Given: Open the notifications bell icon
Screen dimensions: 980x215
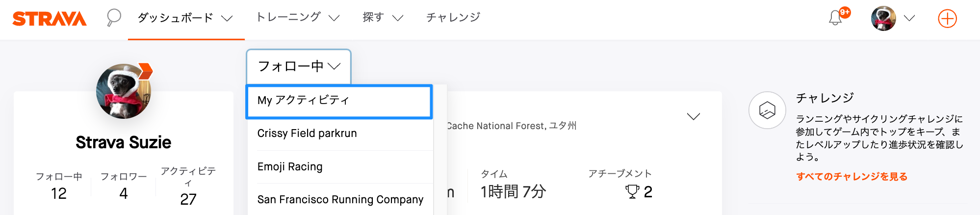Looking at the screenshot, I should pyautogui.click(x=835, y=18).
